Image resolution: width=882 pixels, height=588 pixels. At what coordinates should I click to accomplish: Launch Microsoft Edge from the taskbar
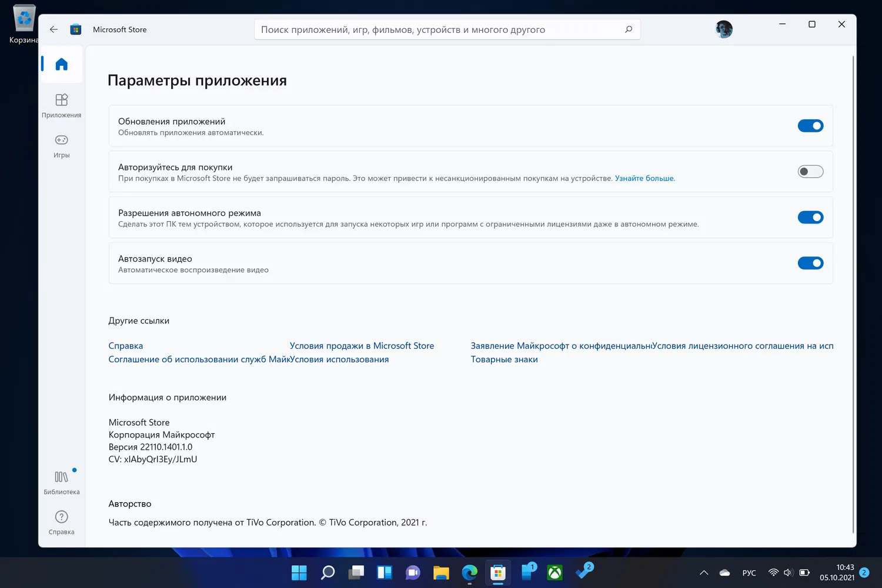click(x=469, y=572)
